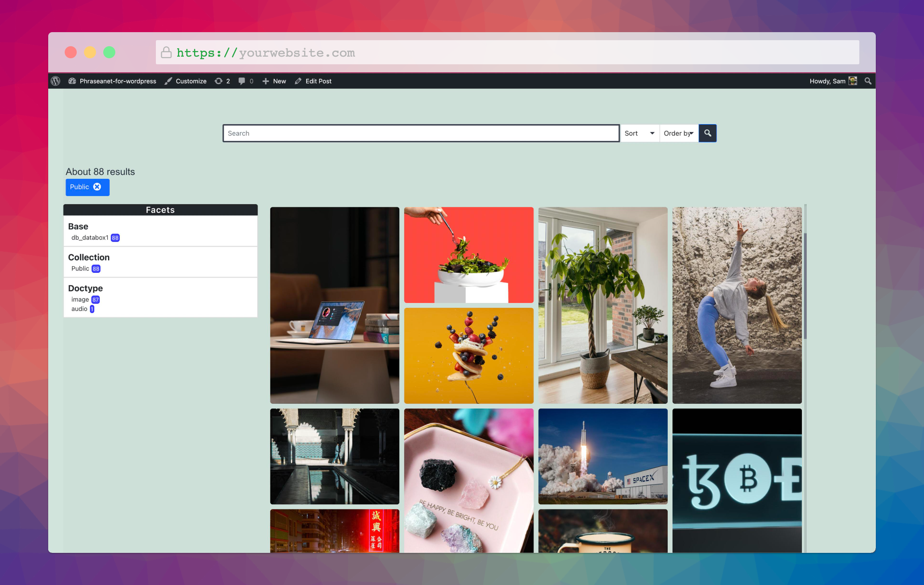Open the pancakes with berries thumbnail
This screenshot has height=585, width=924.
click(x=469, y=356)
